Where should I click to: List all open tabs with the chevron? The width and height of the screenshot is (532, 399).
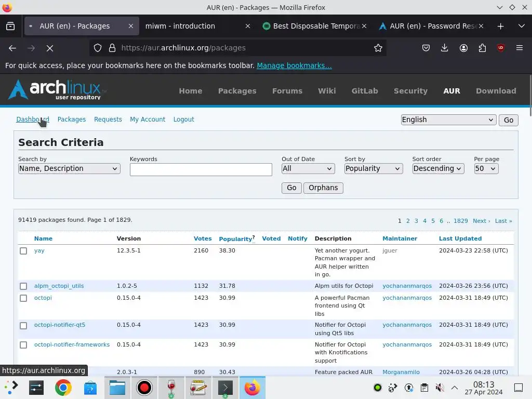(x=522, y=26)
